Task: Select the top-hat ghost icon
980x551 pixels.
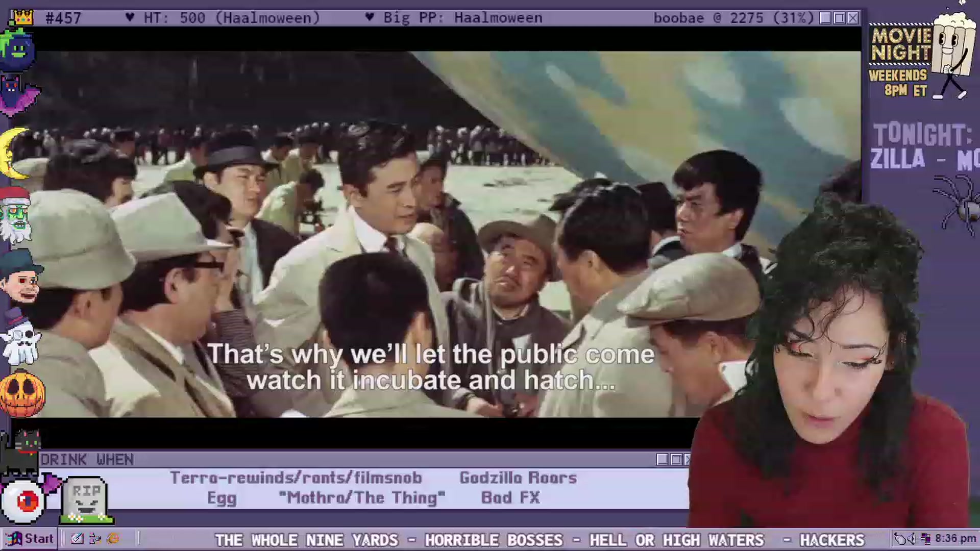Action: [20, 337]
